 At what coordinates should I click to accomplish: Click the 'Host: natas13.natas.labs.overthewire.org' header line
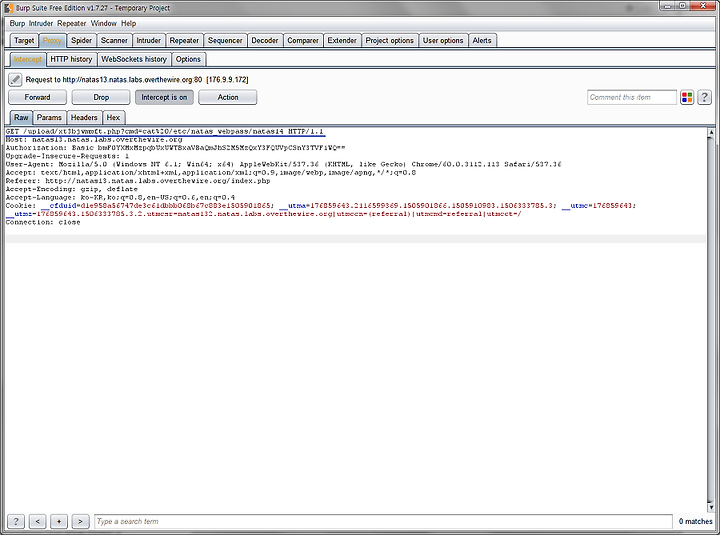coord(94,140)
